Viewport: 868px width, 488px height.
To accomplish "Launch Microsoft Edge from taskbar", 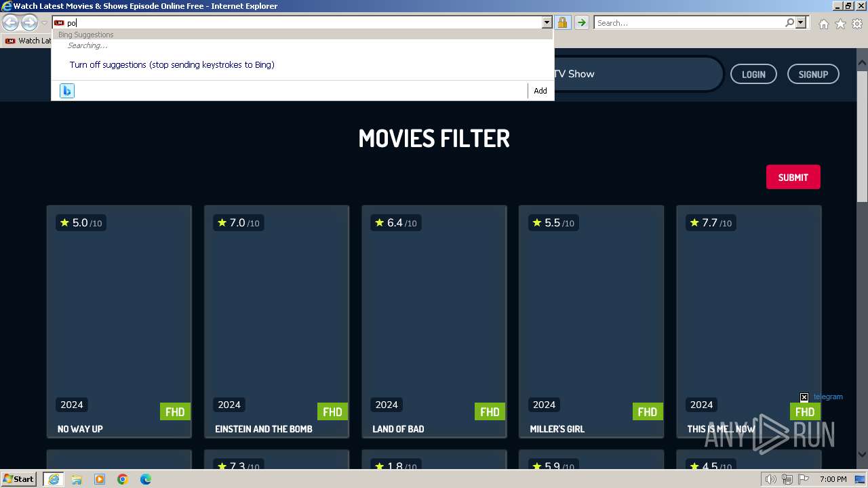I will click(146, 479).
